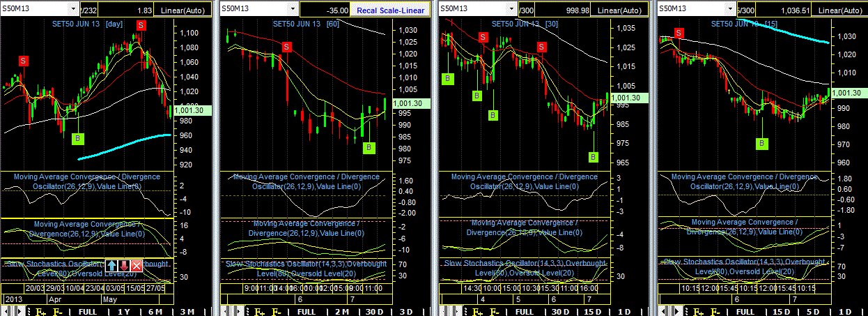Click red S sell marker in 60-minute chart

point(287,47)
